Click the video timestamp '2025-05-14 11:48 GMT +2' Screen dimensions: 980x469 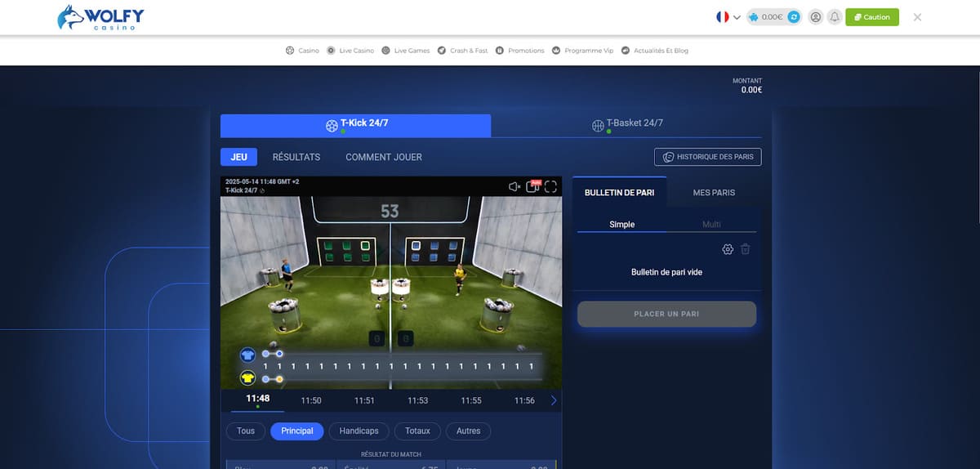pos(262,181)
